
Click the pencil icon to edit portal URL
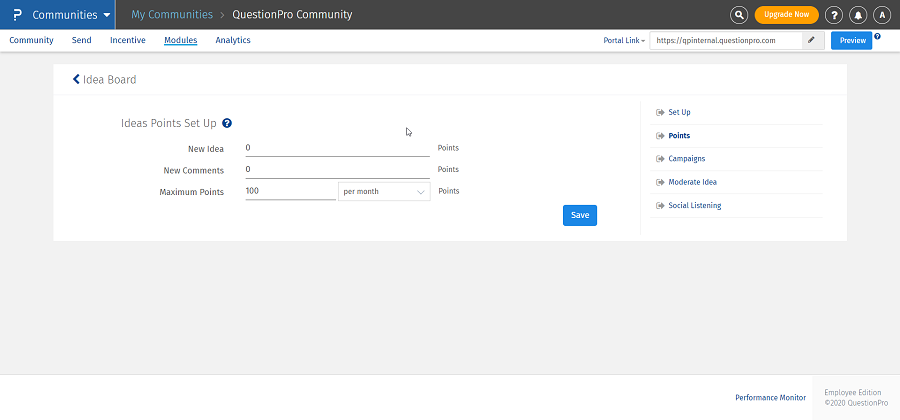(x=812, y=40)
